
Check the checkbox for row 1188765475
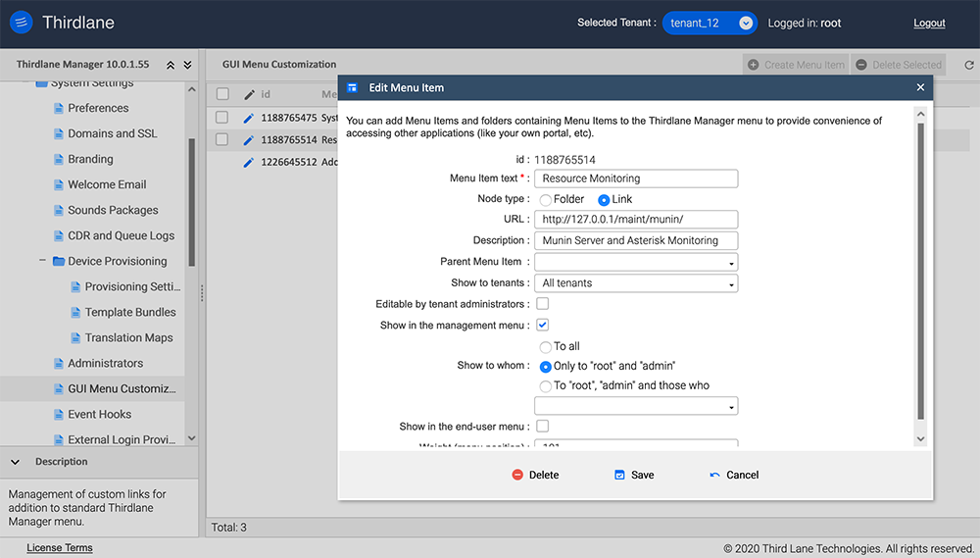[x=221, y=117]
